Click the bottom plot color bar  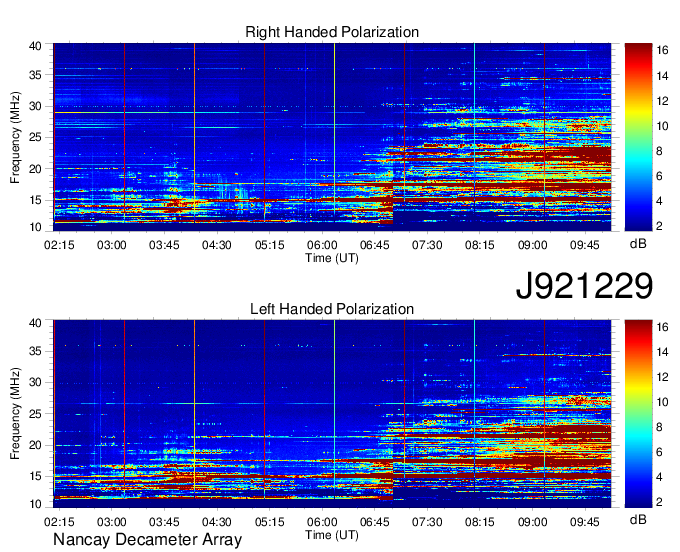click(x=638, y=414)
